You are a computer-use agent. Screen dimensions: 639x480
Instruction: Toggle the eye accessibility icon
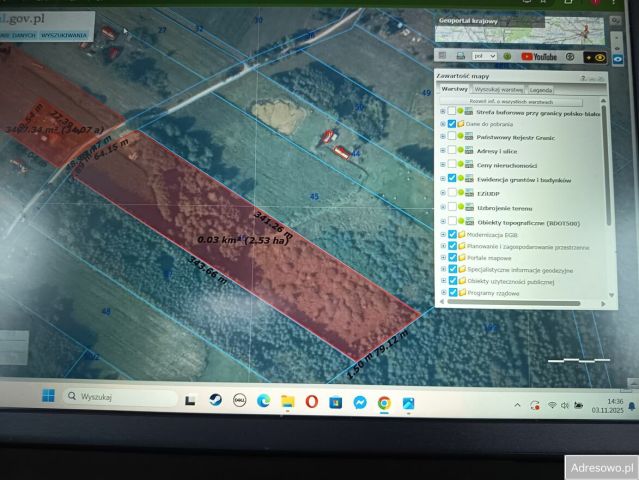[600, 57]
